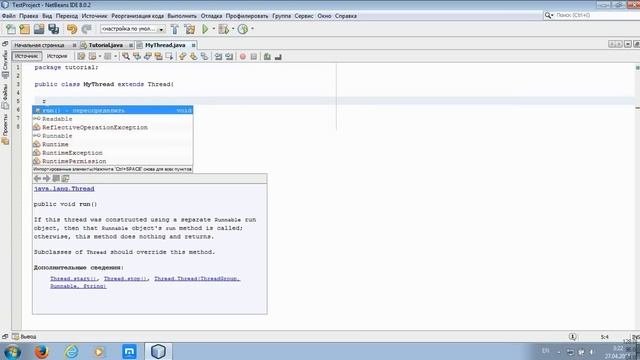Select Runnable in completion list
Screen dimensions: 640x360
(x=113, y=136)
